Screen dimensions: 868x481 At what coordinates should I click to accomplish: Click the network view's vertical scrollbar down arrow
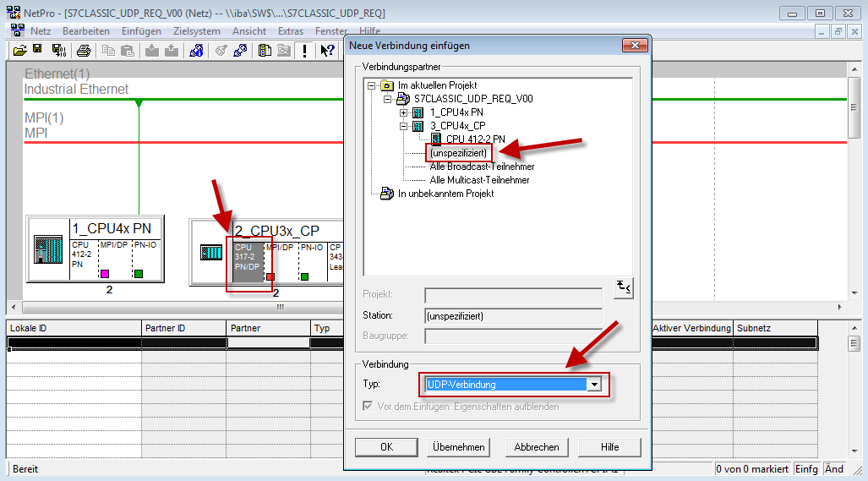pos(853,293)
